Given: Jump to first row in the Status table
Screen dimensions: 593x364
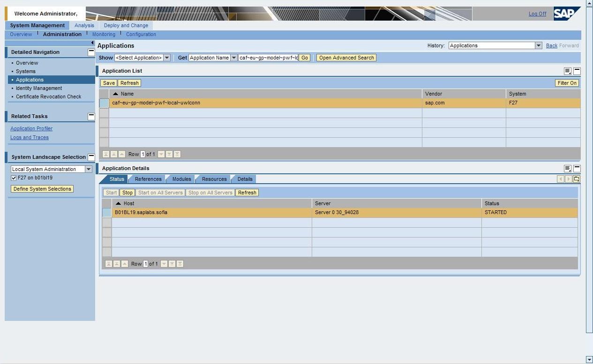Looking at the screenshot, I should pyautogui.click(x=109, y=264).
